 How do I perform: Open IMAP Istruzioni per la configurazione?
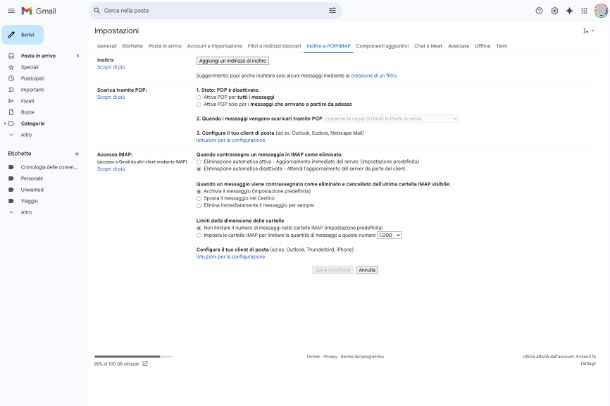coord(230,257)
